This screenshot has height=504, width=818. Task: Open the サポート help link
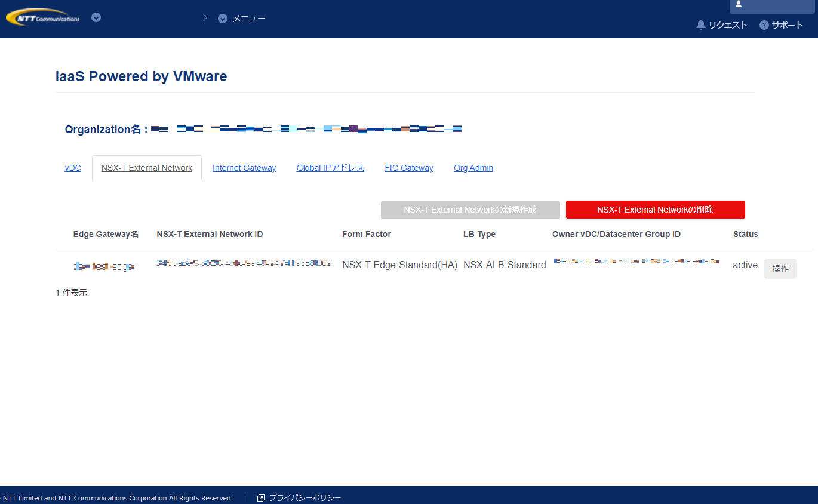(x=782, y=25)
